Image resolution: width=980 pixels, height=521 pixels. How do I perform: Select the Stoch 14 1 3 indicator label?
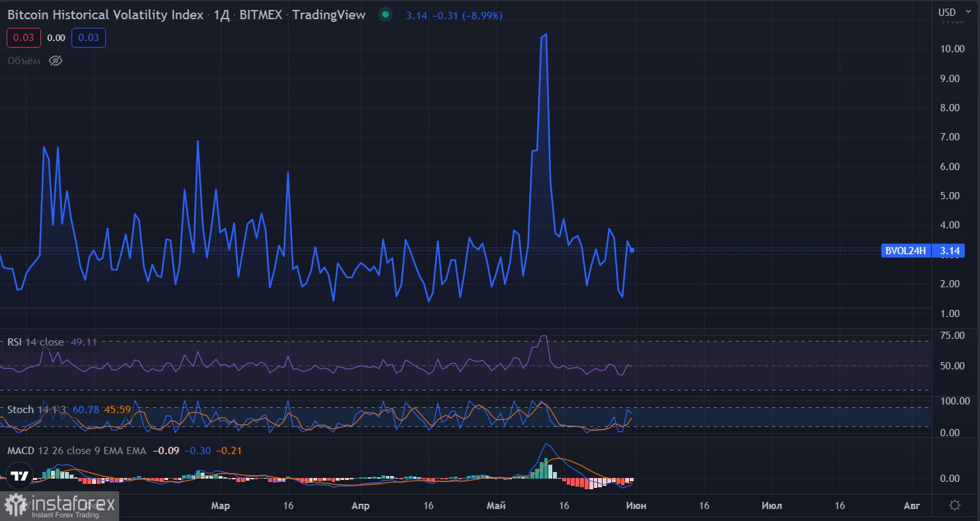coord(36,410)
